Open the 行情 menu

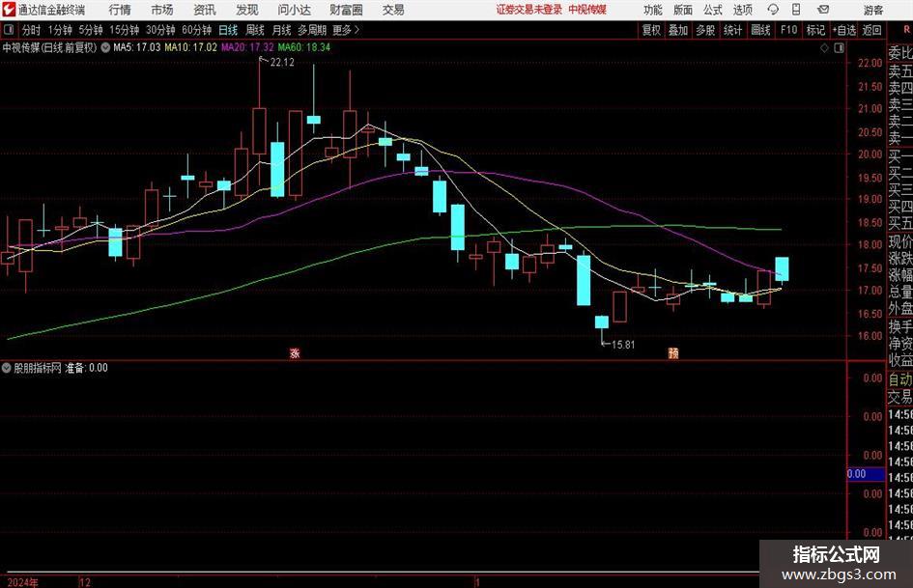pyautogui.click(x=120, y=10)
